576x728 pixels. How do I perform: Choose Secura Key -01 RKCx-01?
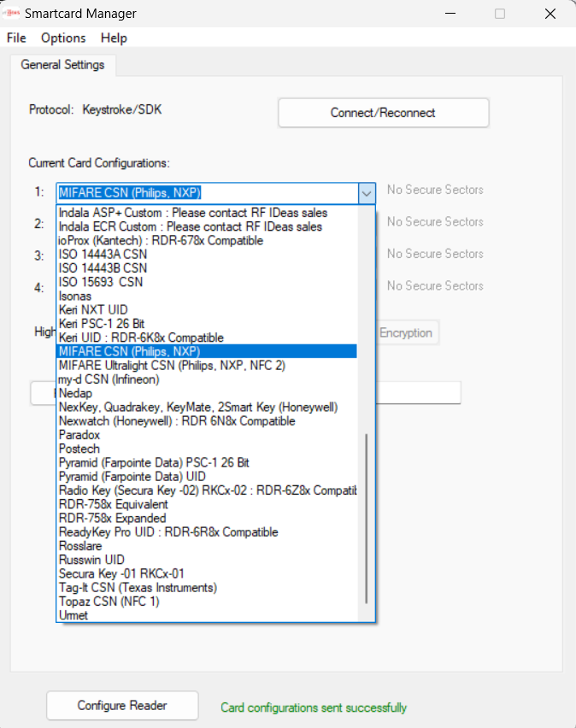(x=207, y=574)
